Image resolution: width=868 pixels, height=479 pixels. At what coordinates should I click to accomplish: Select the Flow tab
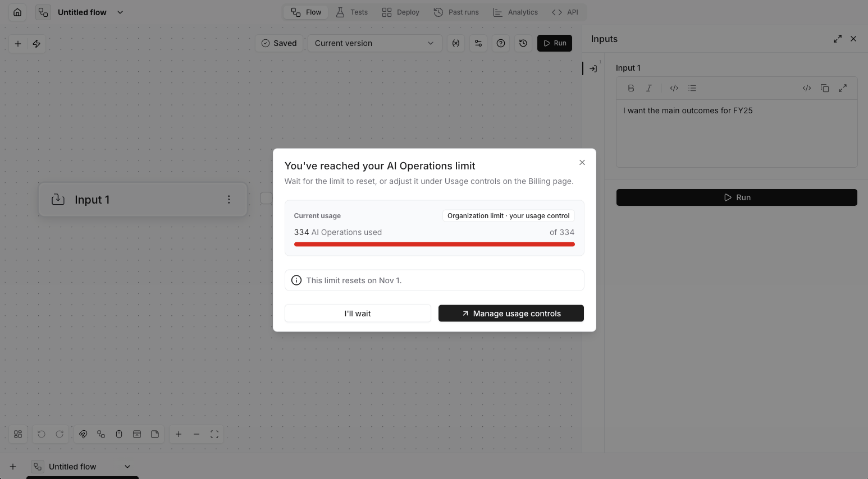pyautogui.click(x=306, y=12)
